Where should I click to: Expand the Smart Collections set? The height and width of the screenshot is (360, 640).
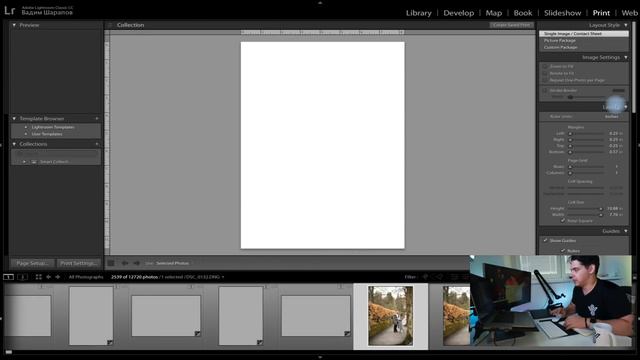(24, 162)
